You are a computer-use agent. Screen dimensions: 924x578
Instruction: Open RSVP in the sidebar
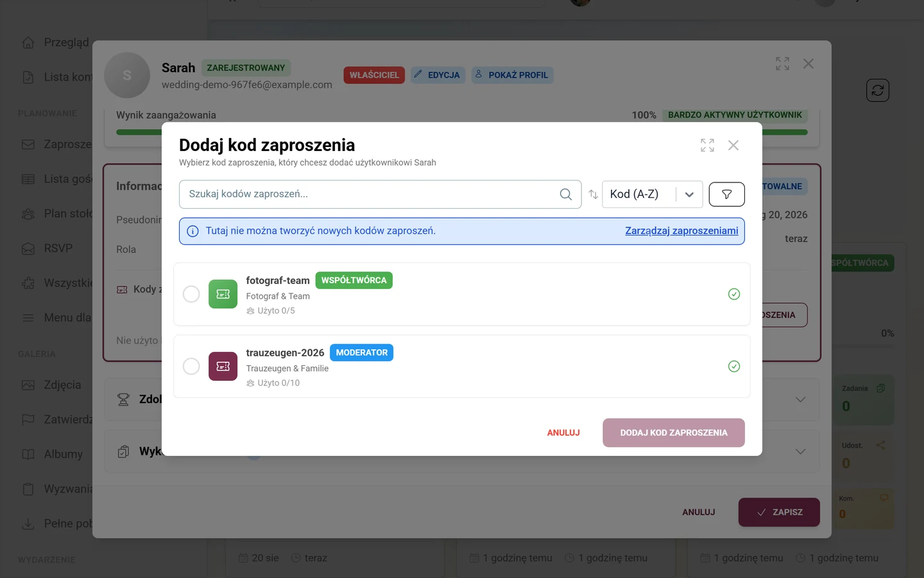(x=47, y=249)
